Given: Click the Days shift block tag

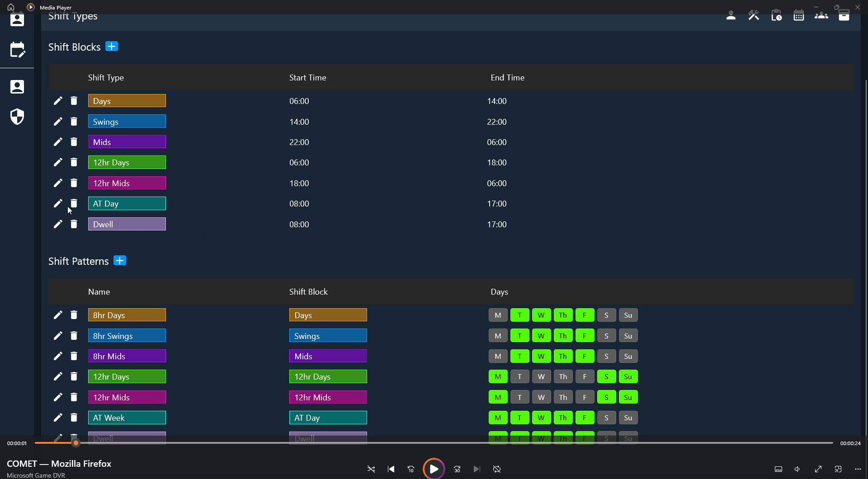Looking at the screenshot, I should (328, 315).
